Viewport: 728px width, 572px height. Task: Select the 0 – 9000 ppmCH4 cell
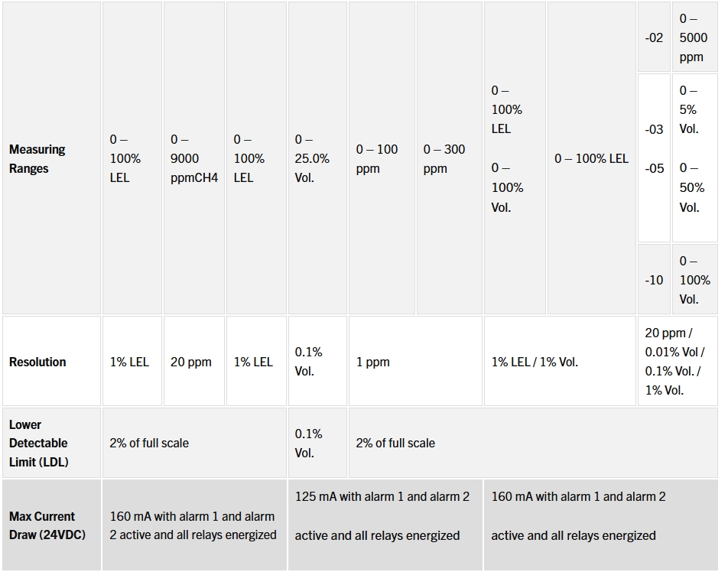coord(193,158)
